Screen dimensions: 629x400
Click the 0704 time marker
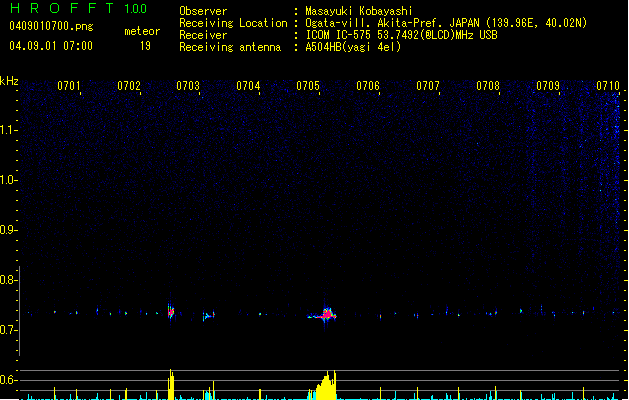pyautogui.click(x=248, y=86)
